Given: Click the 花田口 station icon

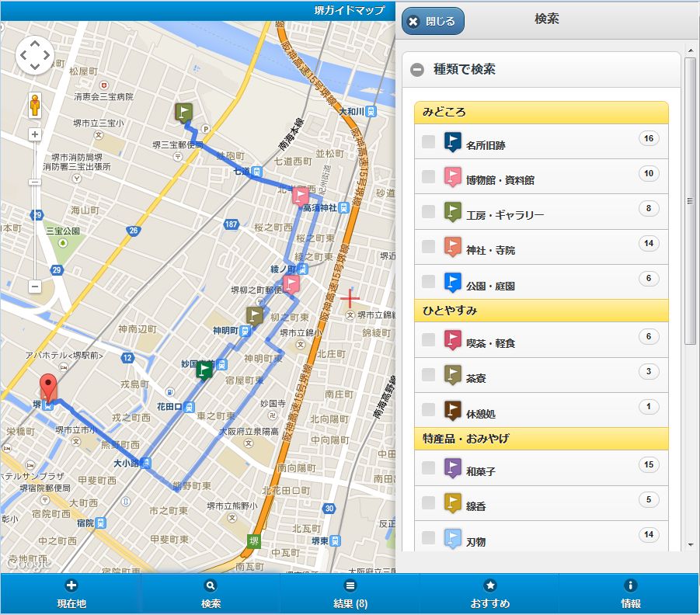Looking at the screenshot, I should coord(190,407).
